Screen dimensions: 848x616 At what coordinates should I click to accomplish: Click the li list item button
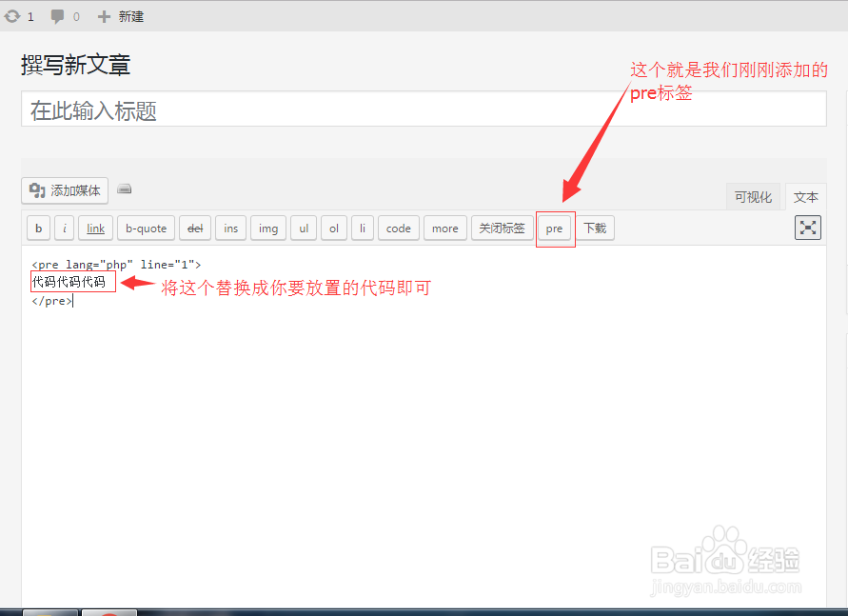tap(363, 229)
